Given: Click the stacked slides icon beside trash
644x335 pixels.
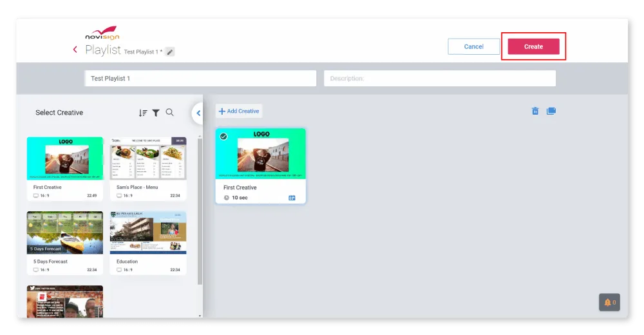Looking at the screenshot, I should (551, 111).
